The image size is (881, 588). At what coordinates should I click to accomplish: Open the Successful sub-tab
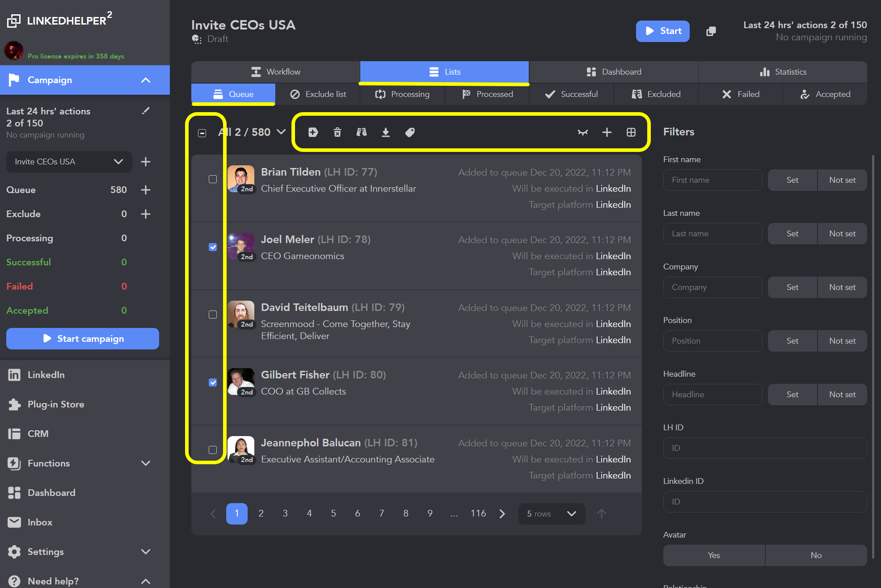(x=571, y=94)
